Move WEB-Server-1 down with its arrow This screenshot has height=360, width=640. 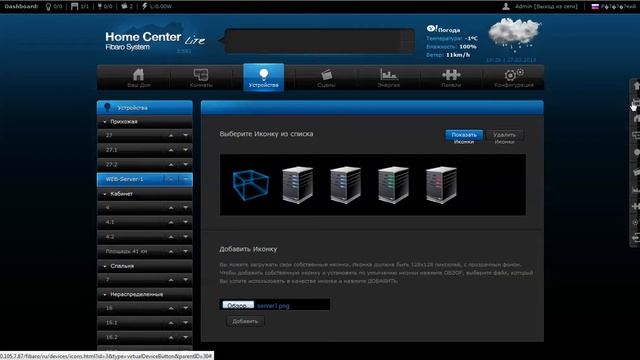185,179
